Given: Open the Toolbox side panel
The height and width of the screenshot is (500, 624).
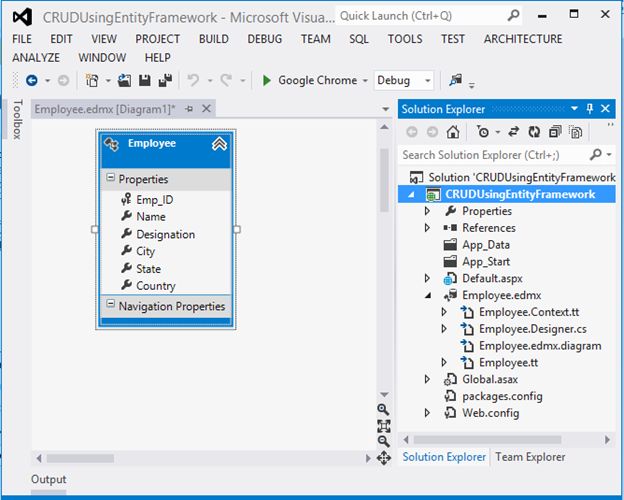Looking at the screenshot, I should click(x=17, y=119).
